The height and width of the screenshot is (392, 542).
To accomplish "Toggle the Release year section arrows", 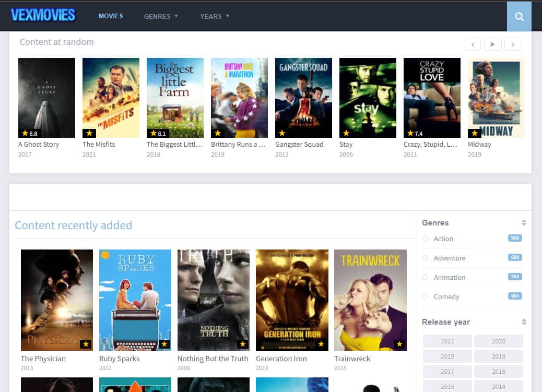I will pyautogui.click(x=524, y=322).
